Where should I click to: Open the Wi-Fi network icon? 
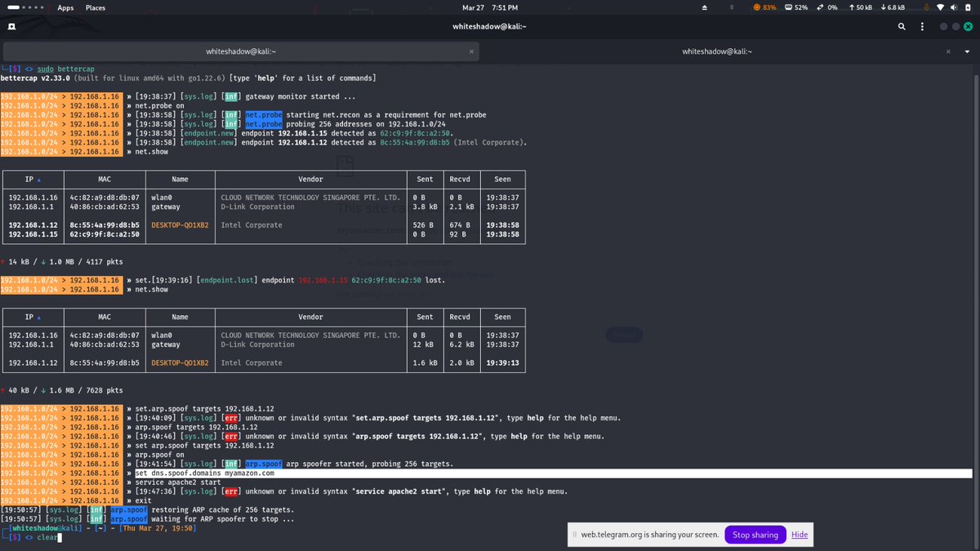[x=939, y=7]
